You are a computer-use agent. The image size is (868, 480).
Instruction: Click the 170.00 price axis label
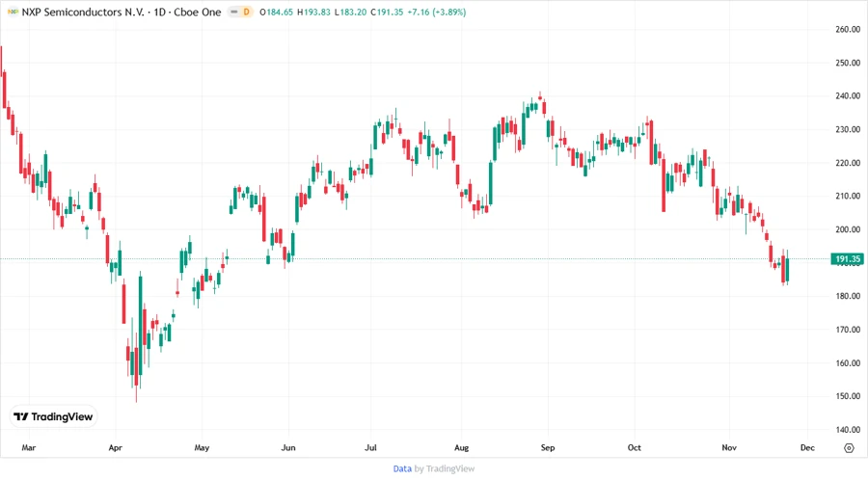(848, 330)
